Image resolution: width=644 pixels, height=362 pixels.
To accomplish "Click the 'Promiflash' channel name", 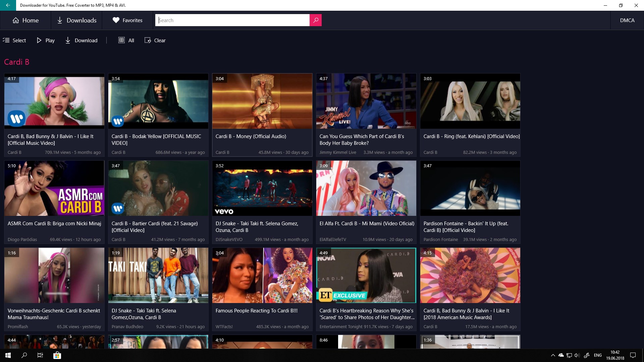I will 18,327.
